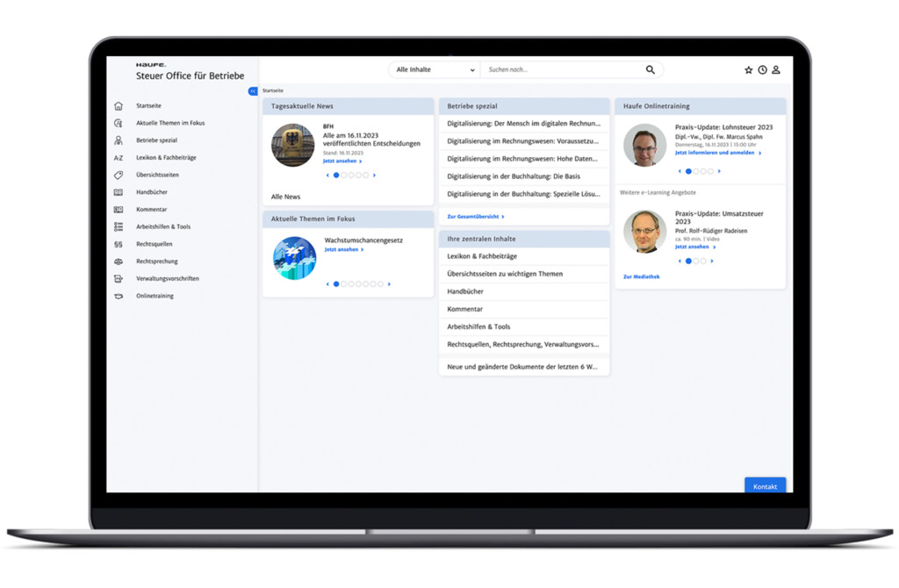Click the Wachstumschancengesetz title
Screen dimensions: 899x588
[x=363, y=240]
